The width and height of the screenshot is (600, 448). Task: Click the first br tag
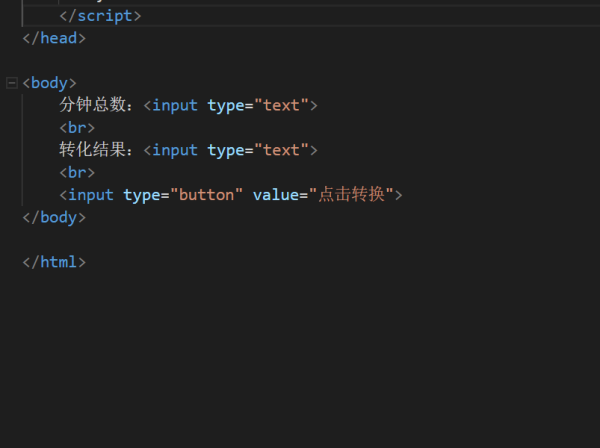(x=77, y=128)
